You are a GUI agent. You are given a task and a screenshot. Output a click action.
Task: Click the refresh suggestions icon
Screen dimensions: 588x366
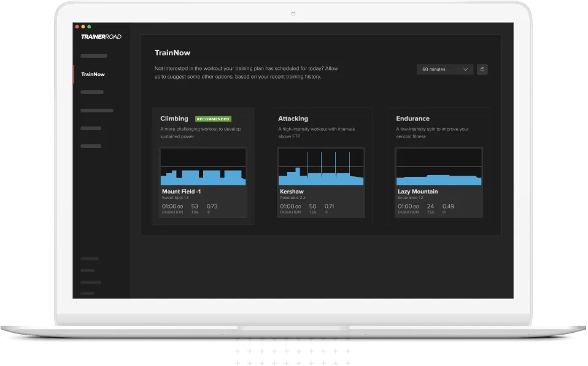(483, 69)
